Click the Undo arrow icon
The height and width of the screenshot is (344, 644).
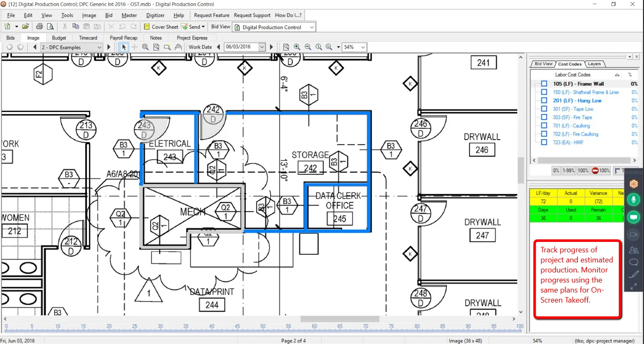pos(122,26)
